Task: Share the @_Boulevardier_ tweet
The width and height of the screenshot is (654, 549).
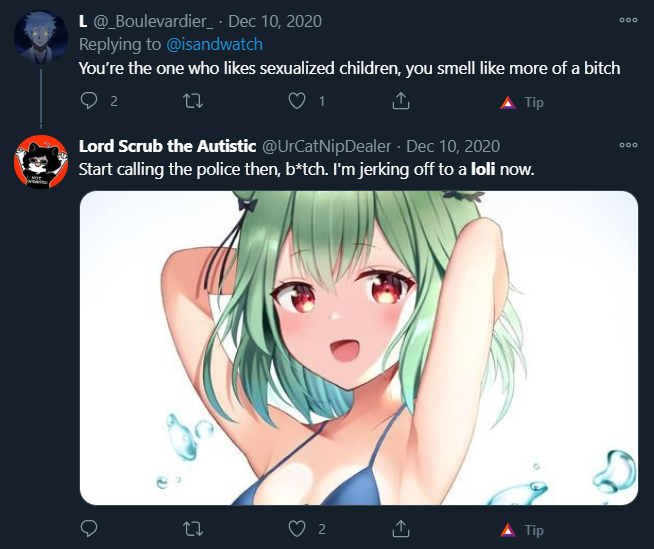Action: click(400, 101)
